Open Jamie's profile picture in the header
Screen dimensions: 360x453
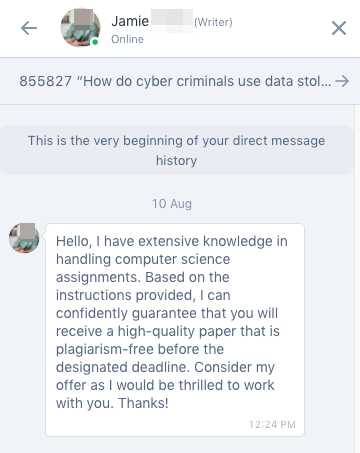80,28
